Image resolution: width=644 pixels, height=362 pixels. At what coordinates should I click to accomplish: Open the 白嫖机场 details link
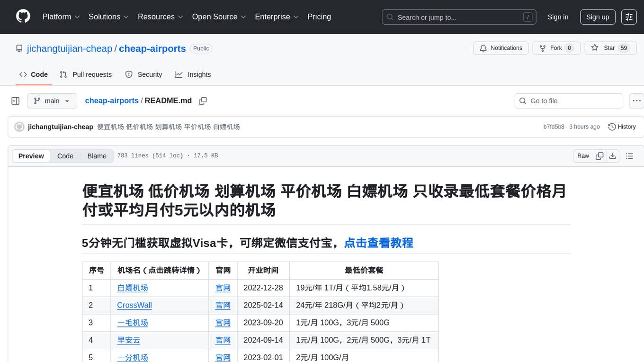point(133,288)
